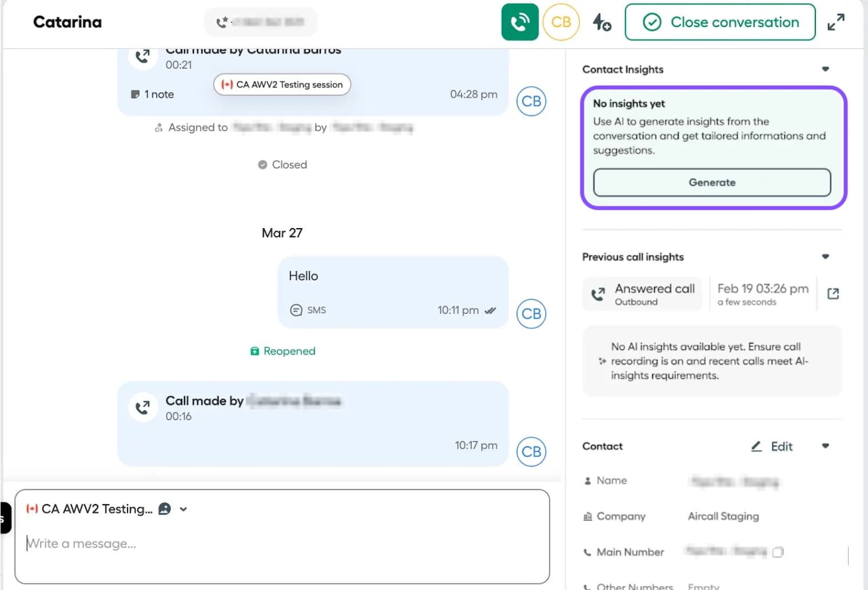Open the CB avatar in the header

(561, 22)
